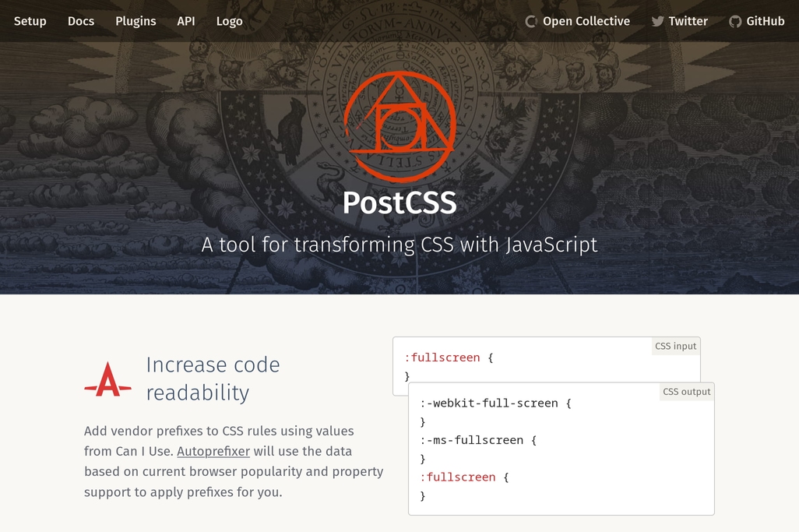Click the Twitter bird icon
799x532 pixels.
coord(657,21)
